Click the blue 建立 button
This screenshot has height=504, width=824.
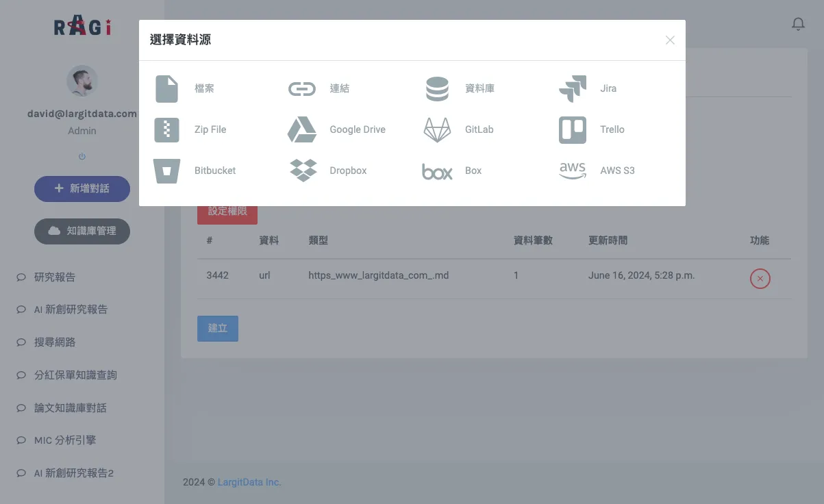point(218,328)
